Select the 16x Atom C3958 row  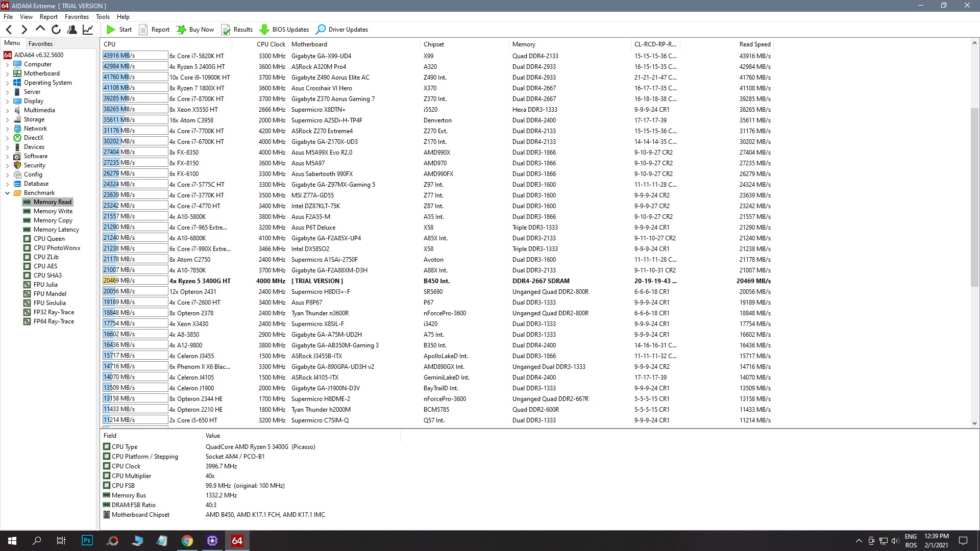(437, 120)
